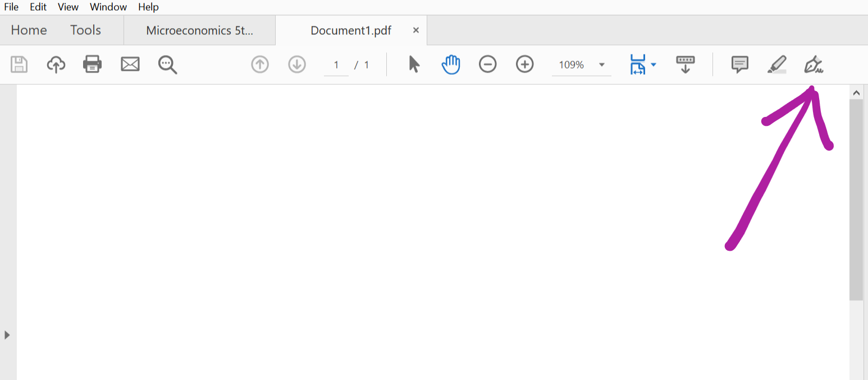Click the vertical scrollbar thumb

click(x=856, y=200)
